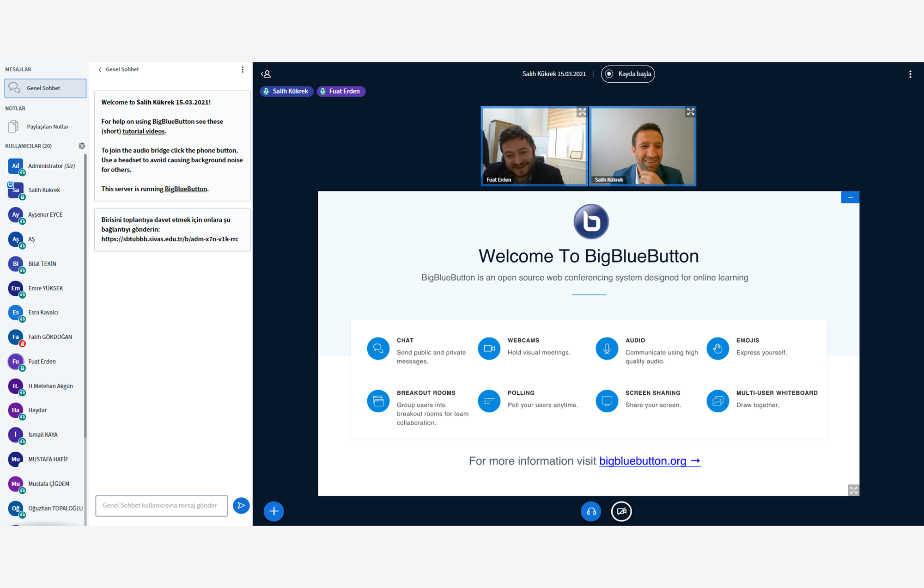Click the Multi-User Whiteboard feature icon
Viewport: 924px width, 588px height.
717,401
